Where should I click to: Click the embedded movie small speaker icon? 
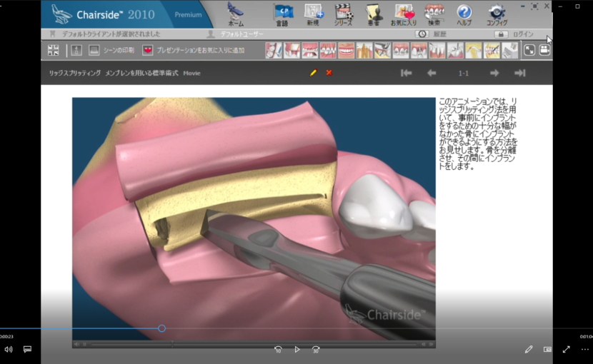pos(76,344)
